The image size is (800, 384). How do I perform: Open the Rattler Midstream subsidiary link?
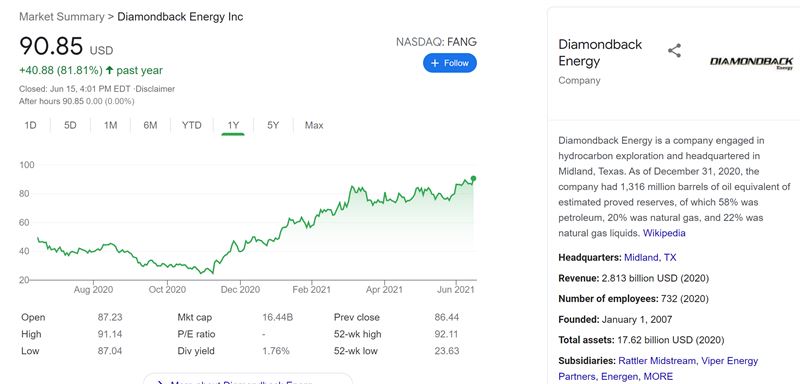point(657,361)
